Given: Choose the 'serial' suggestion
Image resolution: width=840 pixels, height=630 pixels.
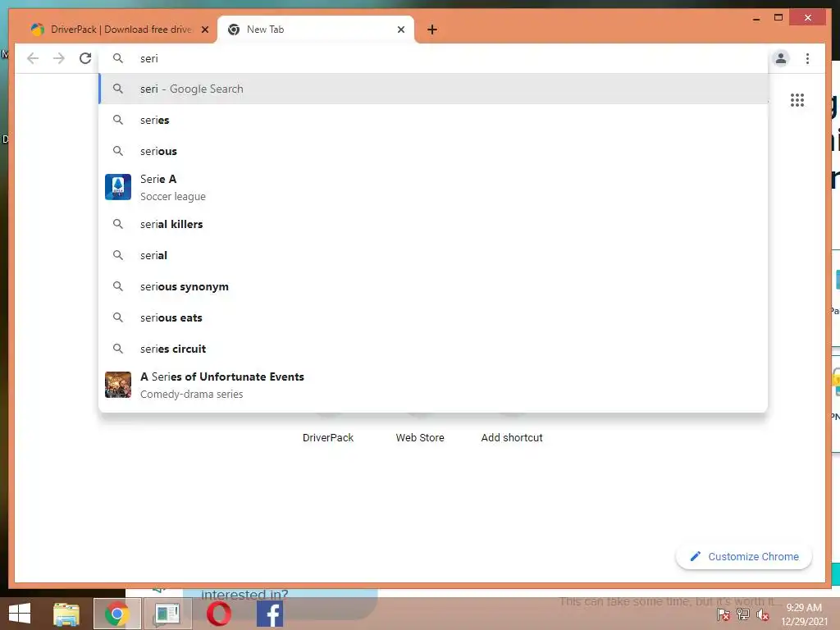Looking at the screenshot, I should pyautogui.click(x=433, y=255).
